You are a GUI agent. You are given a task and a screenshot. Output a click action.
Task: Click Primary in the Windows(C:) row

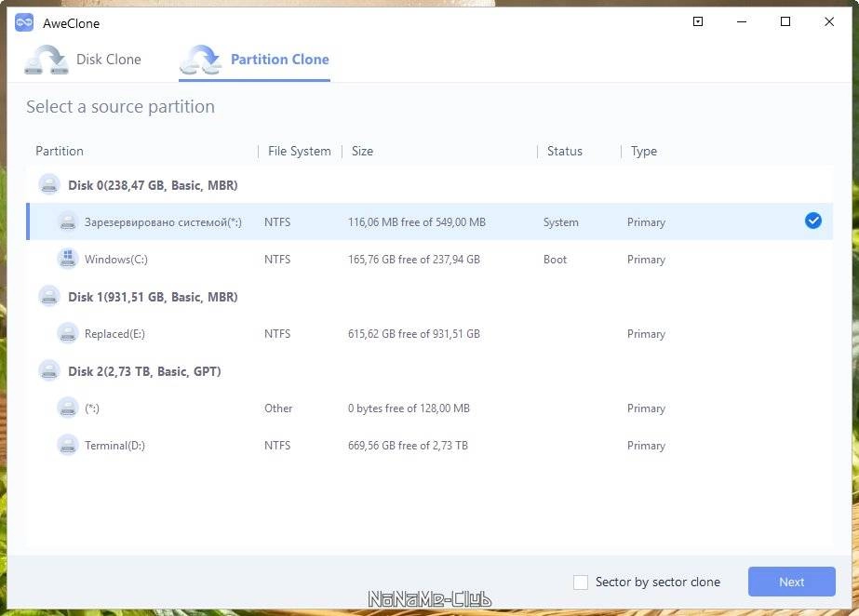(x=647, y=260)
